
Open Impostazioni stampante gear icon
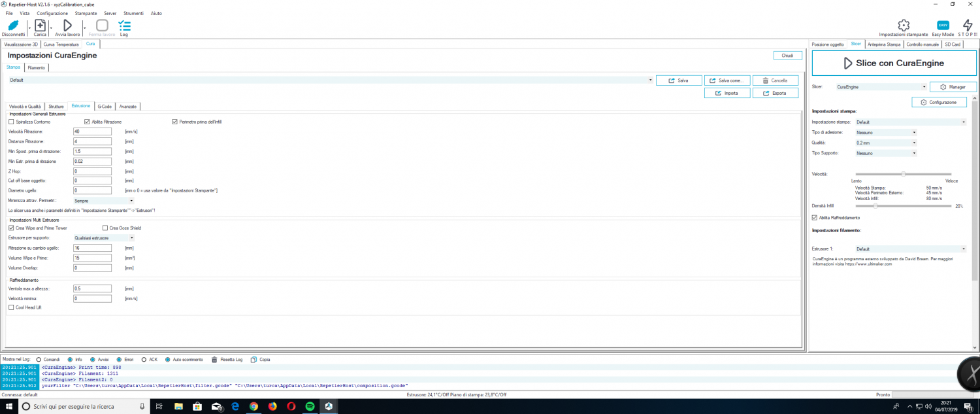click(x=903, y=26)
